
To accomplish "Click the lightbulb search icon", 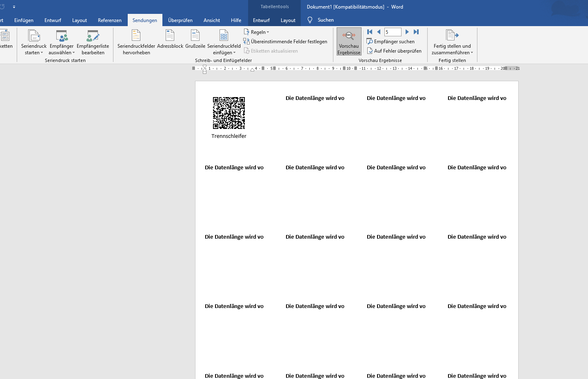I will pyautogui.click(x=310, y=20).
